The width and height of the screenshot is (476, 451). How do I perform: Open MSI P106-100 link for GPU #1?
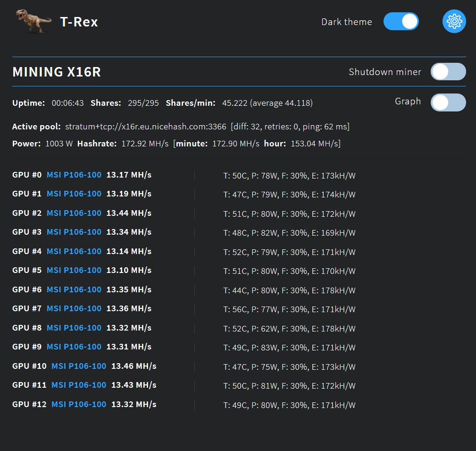click(x=74, y=194)
